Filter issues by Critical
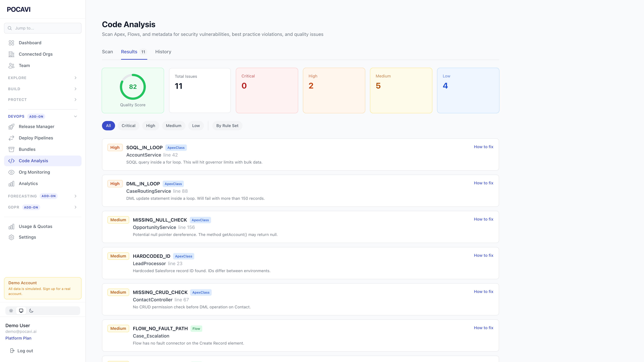Image resolution: width=644 pixels, height=362 pixels. (x=128, y=126)
